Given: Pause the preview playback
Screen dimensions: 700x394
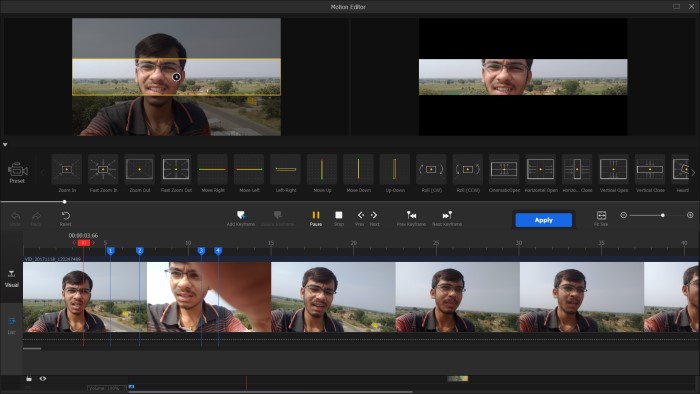Looking at the screenshot, I should click(316, 219).
